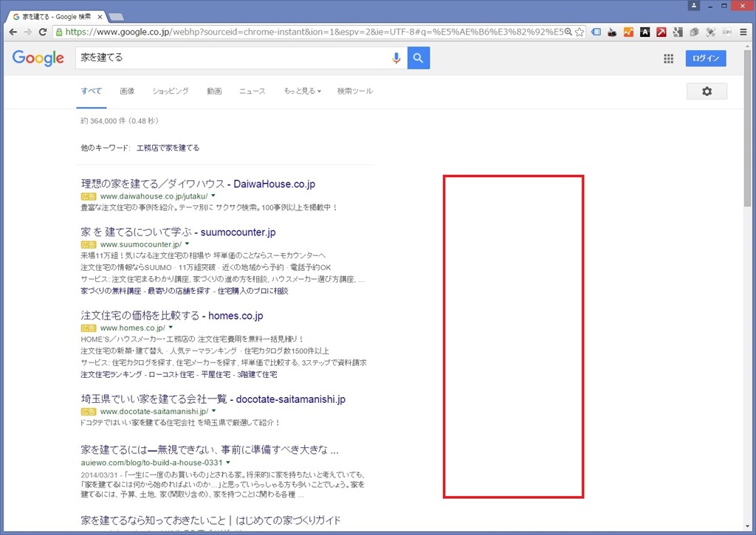Switch to the ニュース tab
Image resolution: width=756 pixels, height=535 pixels.
click(252, 92)
